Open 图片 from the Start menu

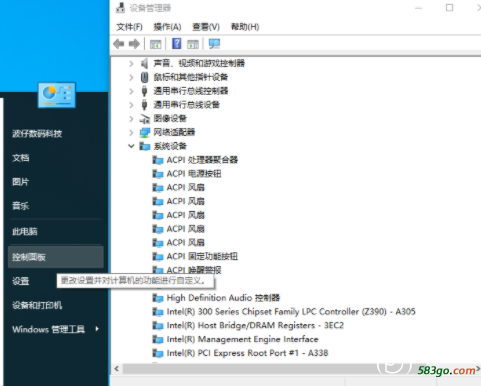click(x=21, y=182)
